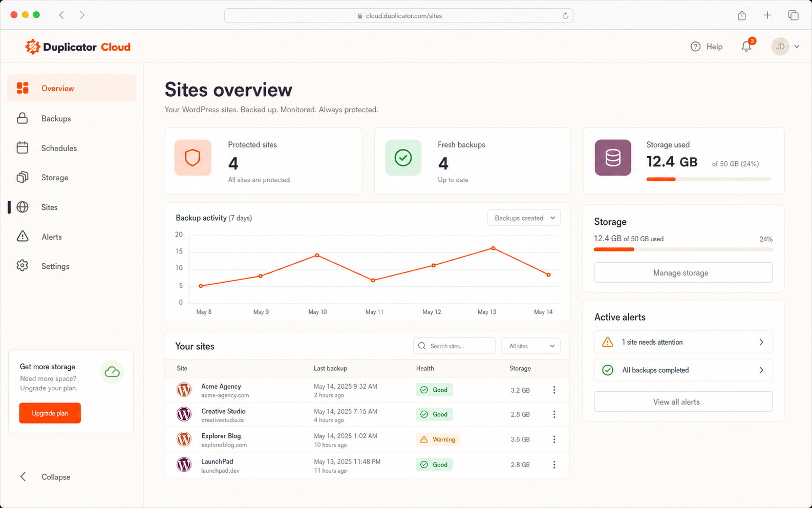Click the Settings gear icon
Screen dimensions: 812x508
click(x=23, y=266)
